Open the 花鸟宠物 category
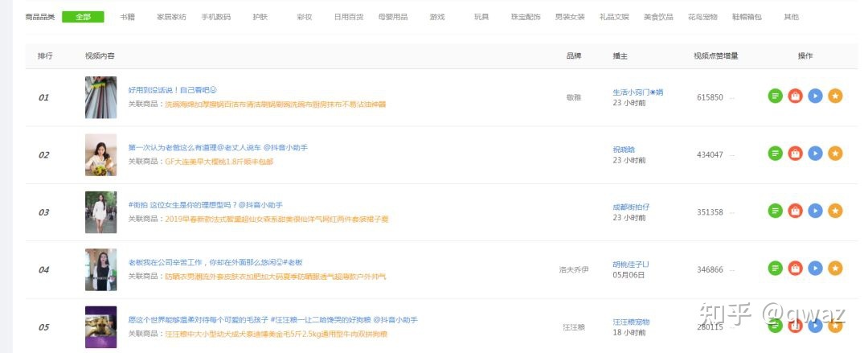 [x=703, y=17]
